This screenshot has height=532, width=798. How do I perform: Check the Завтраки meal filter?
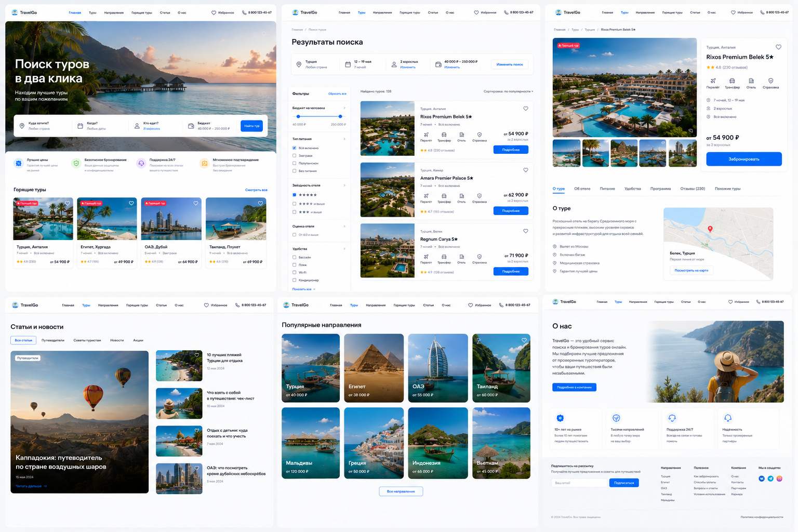(x=294, y=155)
